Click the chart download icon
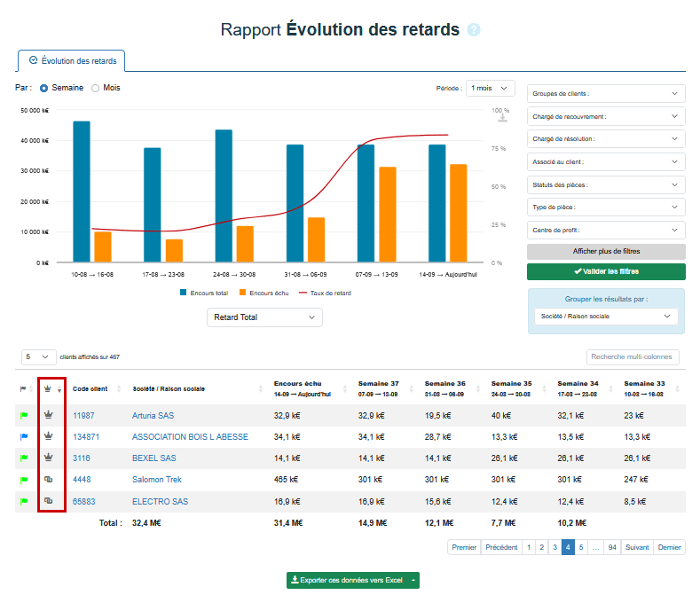The width and height of the screenshot is (700, 595). point(503,117)
